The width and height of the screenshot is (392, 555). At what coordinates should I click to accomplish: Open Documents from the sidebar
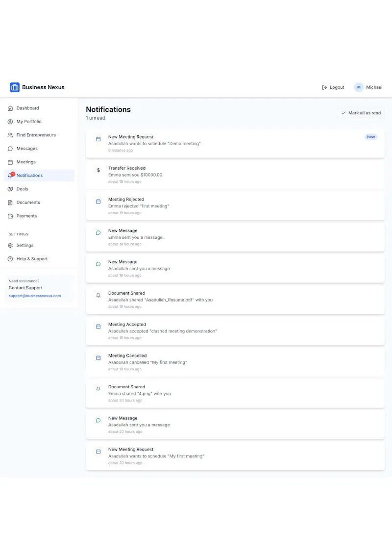39,202
